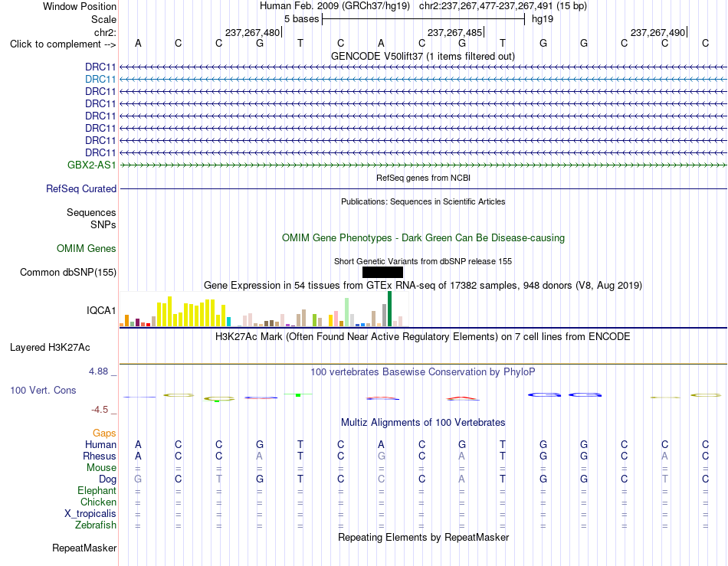Click the cyan bar in IQCA1 expression chart

pos(228,322)
